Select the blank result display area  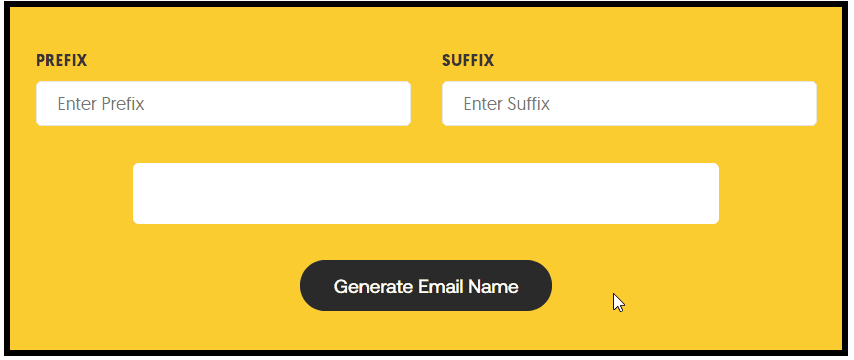[426, 193]
